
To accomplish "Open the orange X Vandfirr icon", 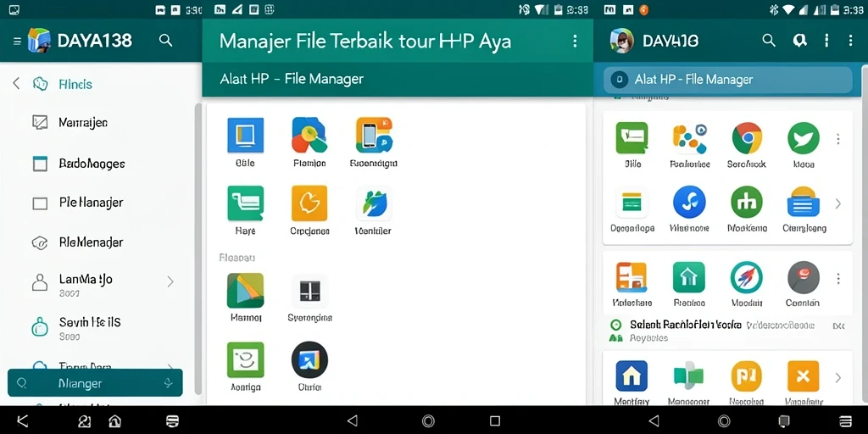I will click(x=804, y=376).
